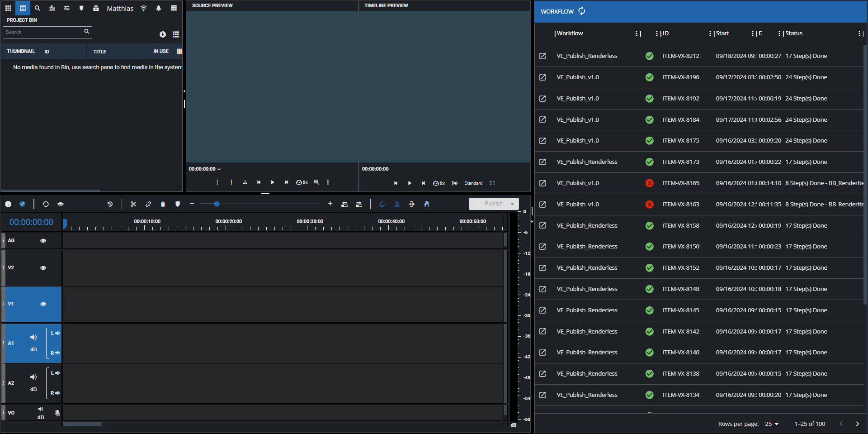This screenshot has width=868, height=434.
Task: Select the TIMELINE PREVIEW panel header
Action: (386, 5)
